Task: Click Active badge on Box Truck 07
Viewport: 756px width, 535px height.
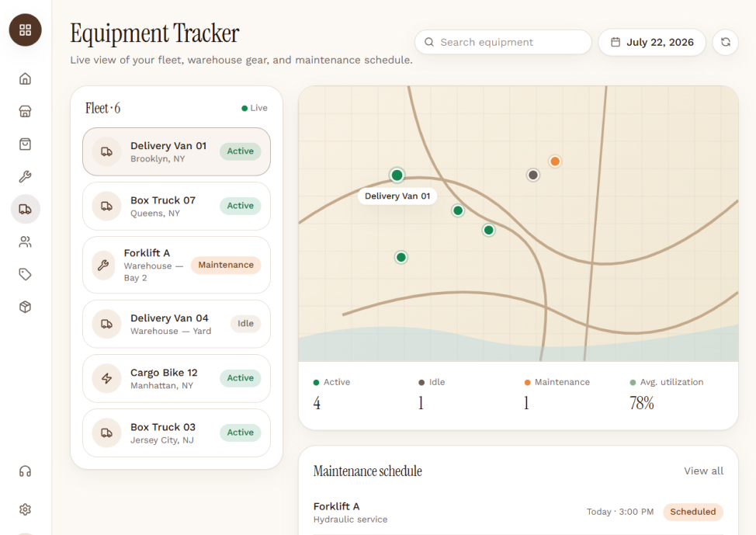Action: click(240, 206)
